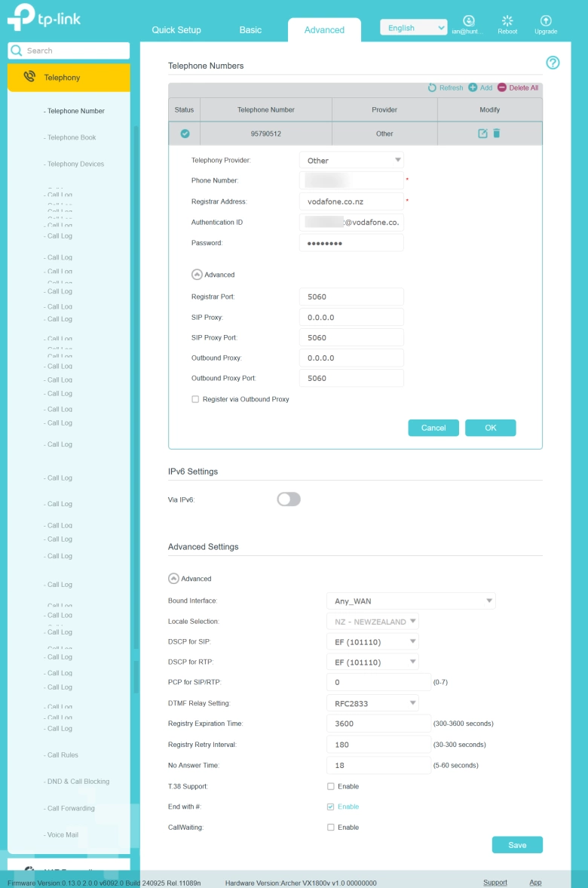Click the Registry Expiration Time field
This screenshot has height=888, width=588.
pyautogui.click(x=378, y=724)
